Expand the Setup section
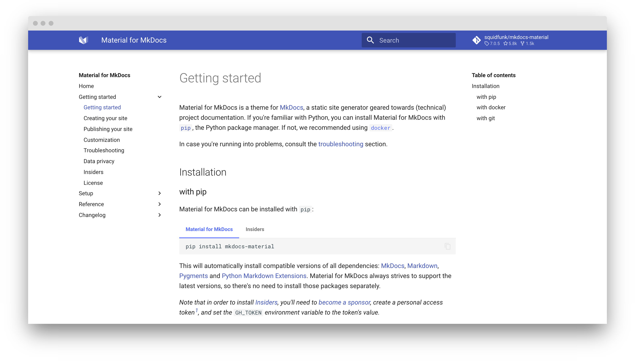 [160, 193]
